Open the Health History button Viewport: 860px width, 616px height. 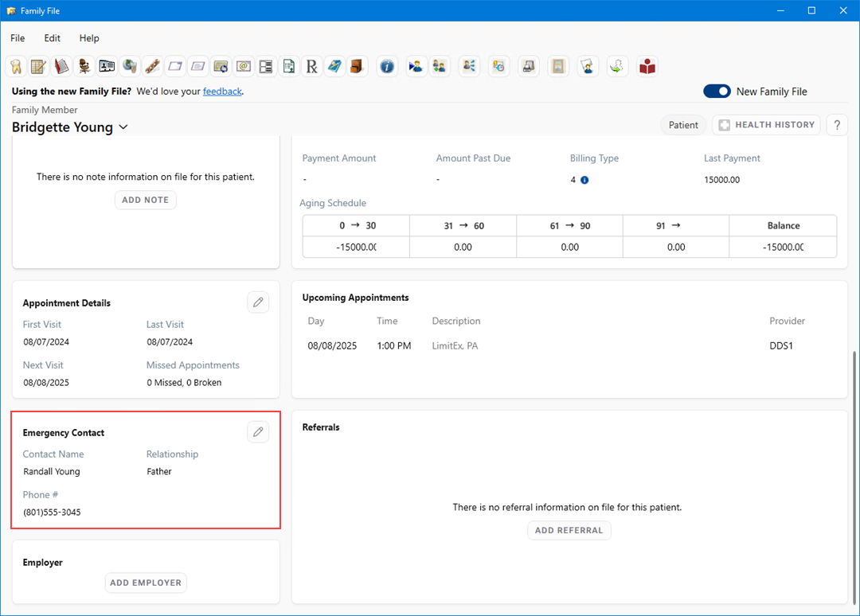click(x=766, y=125)
